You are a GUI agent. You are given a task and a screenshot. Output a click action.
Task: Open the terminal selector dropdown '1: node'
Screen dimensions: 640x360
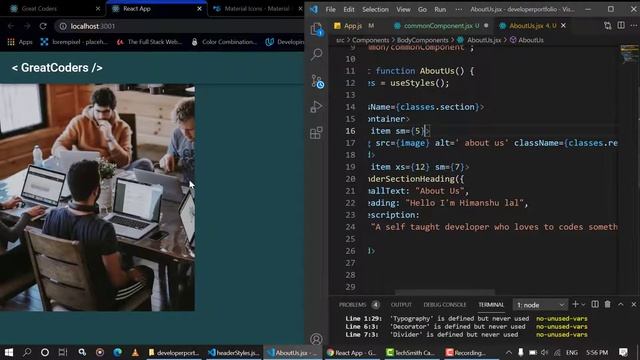click(540, 305)
